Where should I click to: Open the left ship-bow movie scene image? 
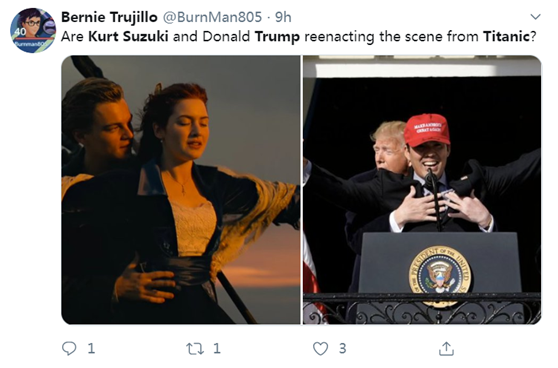tap(181, 190)
